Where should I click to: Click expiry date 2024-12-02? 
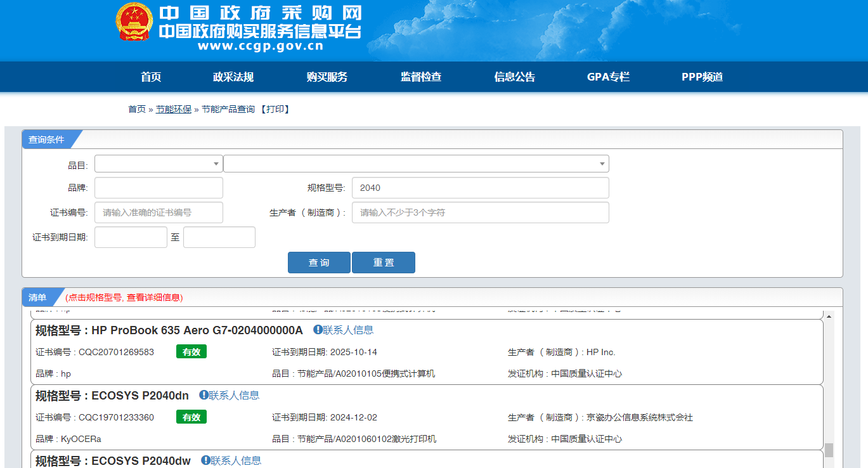(354, 417)
